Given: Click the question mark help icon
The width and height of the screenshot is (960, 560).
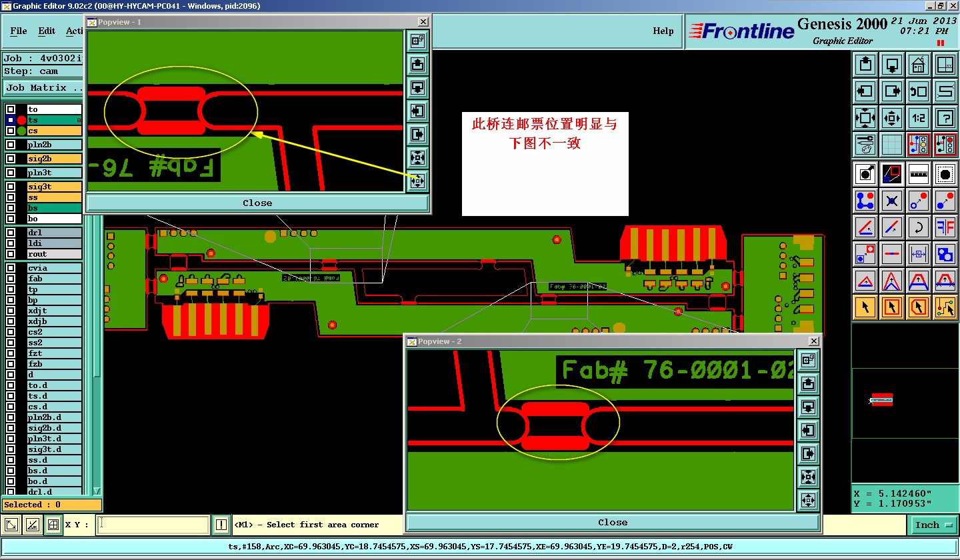Looking at the screenshot, I should [945, 118].
